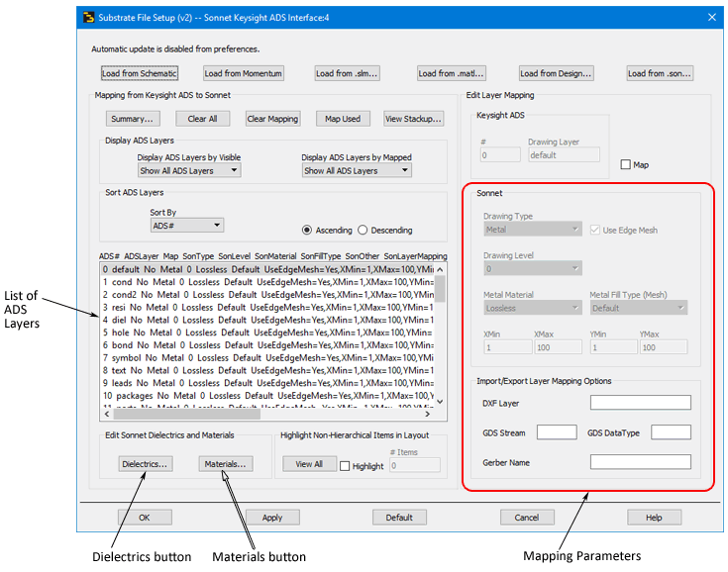
Task: Select the '5 hole' layer row
Action: (267, 333)
